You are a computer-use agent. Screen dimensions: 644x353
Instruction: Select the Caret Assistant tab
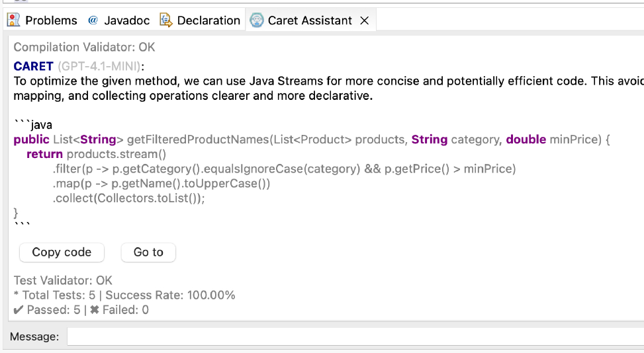pyautogui.click(x=310, y=20)
